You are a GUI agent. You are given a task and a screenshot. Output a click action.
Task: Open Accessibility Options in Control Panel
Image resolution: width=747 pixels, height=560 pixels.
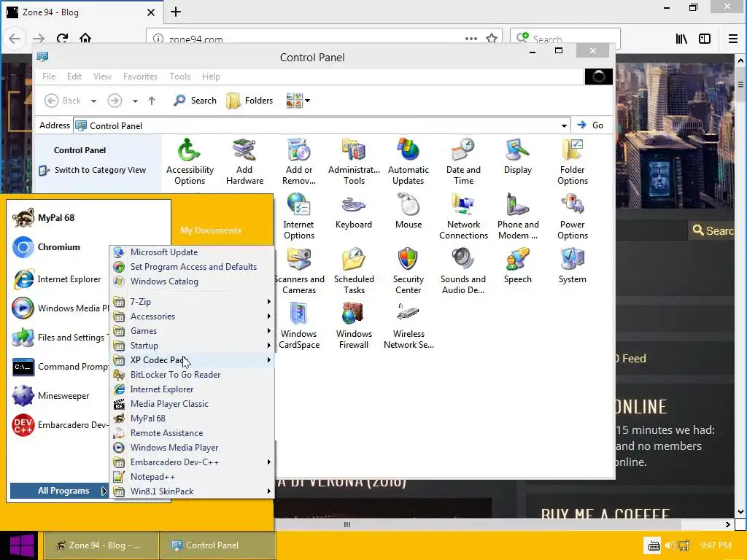pyautogui.click(x=190, y=162)
